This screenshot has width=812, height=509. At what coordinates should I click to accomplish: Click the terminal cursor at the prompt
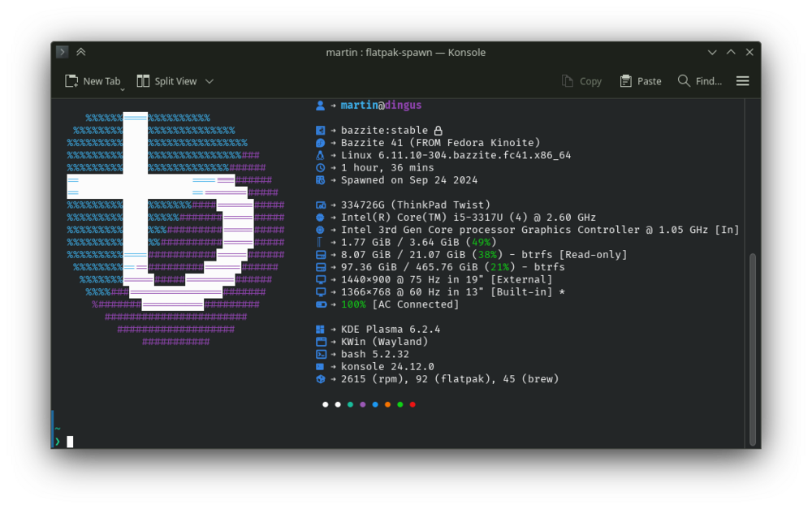click(x=70, y=441)
